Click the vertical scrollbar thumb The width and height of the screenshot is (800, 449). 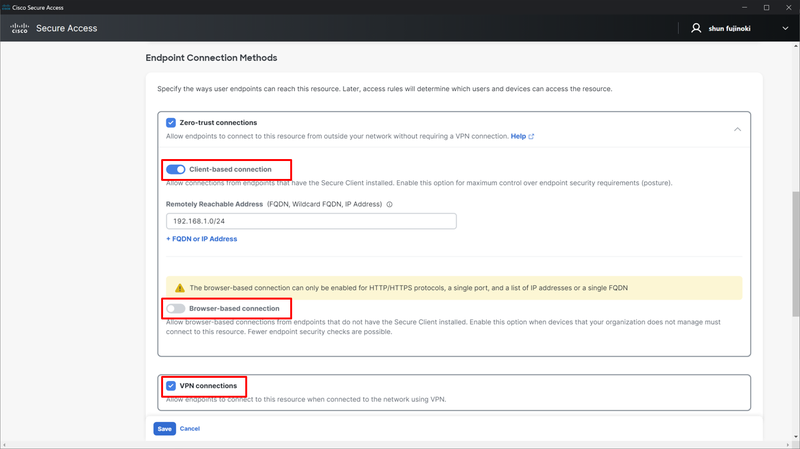pyautogui.click(x=796, y=254)
